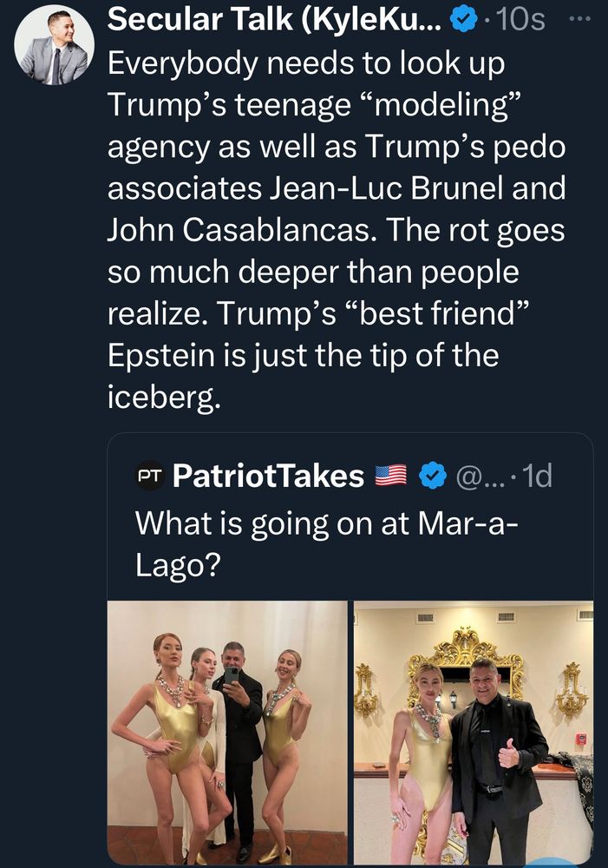Open the right photo with thumbs-up man
This screenshot has height=868, width=608.
tap(474, 732)
